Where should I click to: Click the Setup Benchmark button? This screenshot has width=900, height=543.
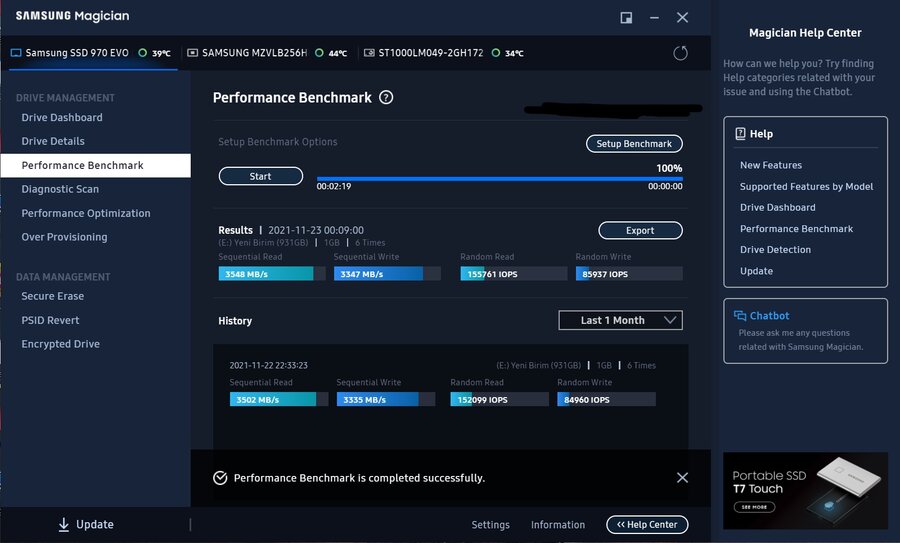(x=634, y=143)
